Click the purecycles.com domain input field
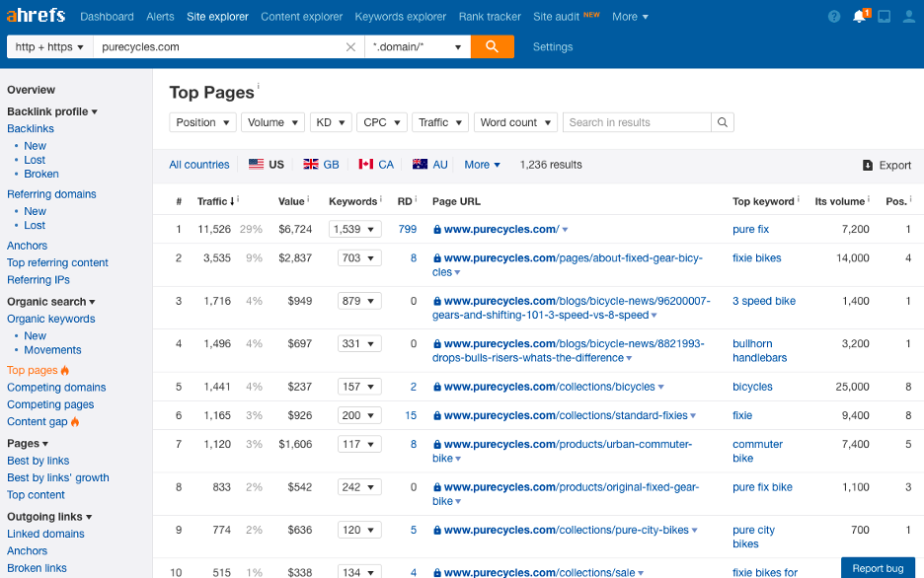 click(x=221, y=46)
